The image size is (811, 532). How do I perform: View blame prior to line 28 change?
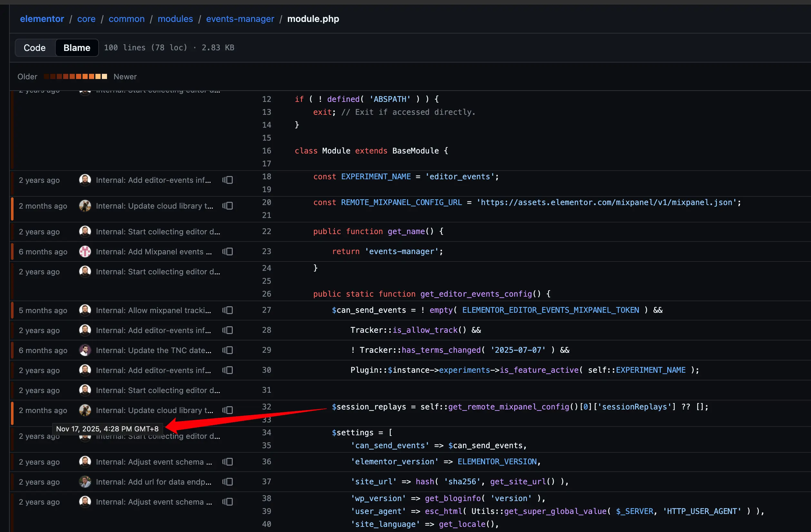point(228,330)
